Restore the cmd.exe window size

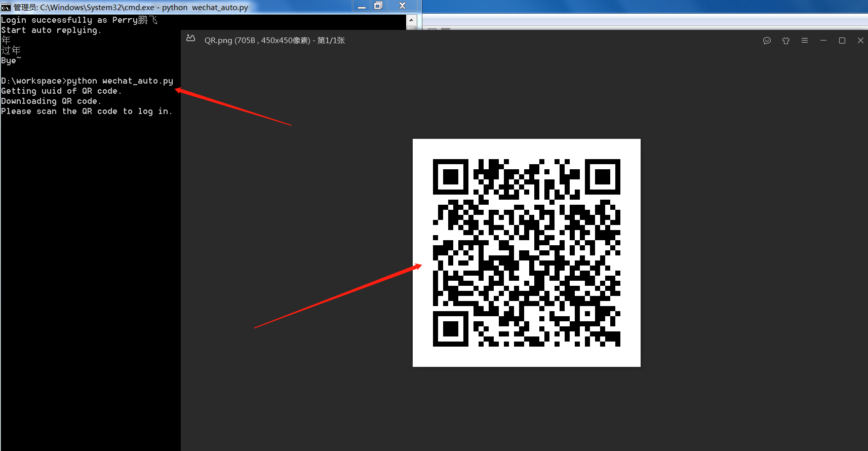pyautogui.click(x=378, y=6)
